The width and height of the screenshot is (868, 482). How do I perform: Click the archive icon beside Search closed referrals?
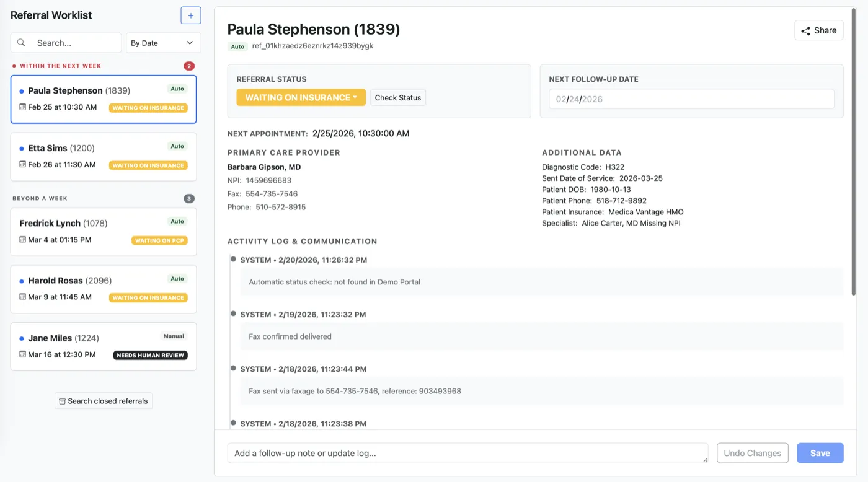pyautogui.click(x=62, y=401)
